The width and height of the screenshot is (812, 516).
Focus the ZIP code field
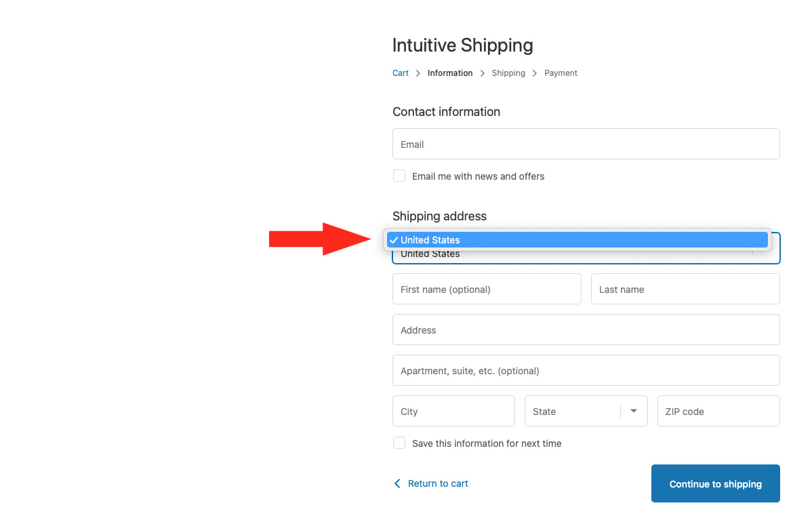coord(718,411)
